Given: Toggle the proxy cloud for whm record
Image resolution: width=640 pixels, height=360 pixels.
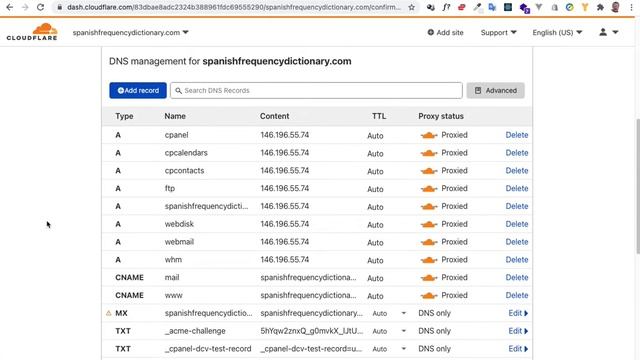Looking at the screenshot, I should coord(429,260).
